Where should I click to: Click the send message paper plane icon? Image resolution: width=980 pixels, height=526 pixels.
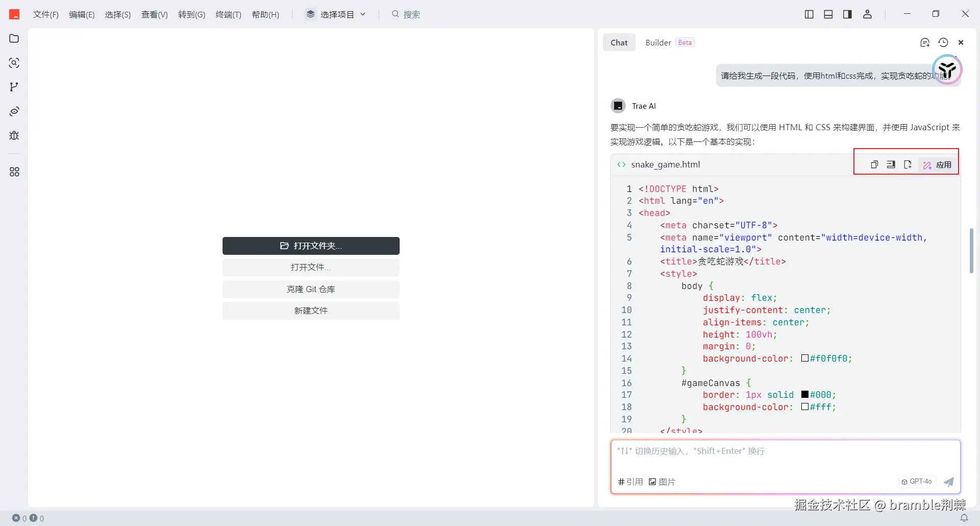(949, 482)
